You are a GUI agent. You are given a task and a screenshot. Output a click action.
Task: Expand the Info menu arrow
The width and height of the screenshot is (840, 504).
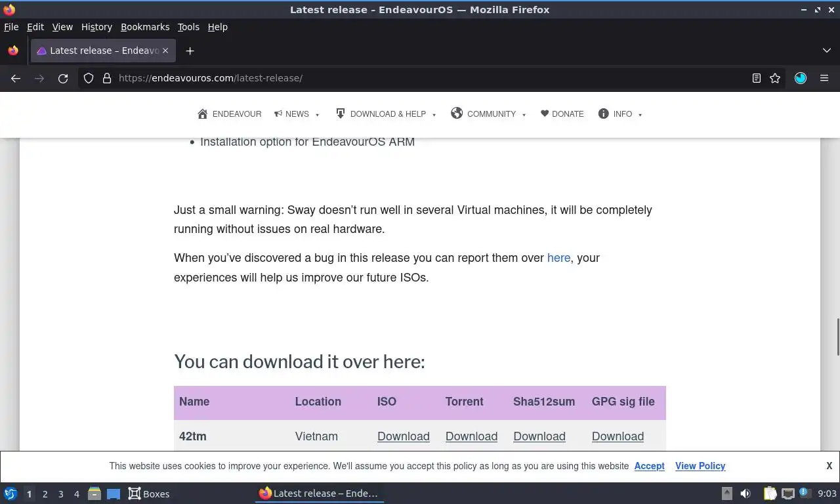(x=640, y=115)
